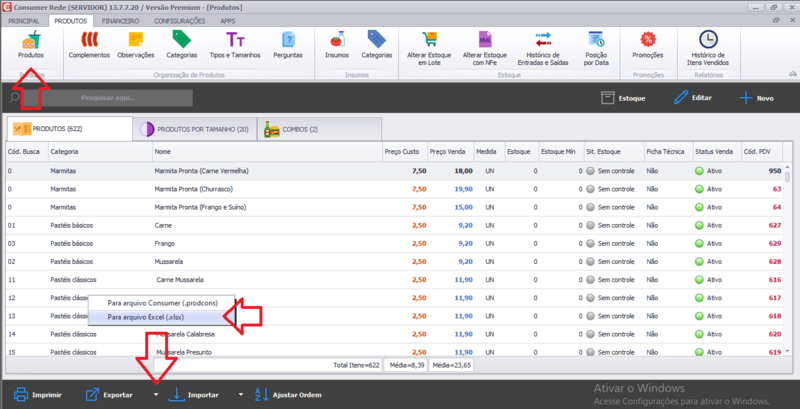800x409 pixels.
Task: Switch to the CONFIGURAÇÕES ribbon tab
Action: click(x=180, y=21)
